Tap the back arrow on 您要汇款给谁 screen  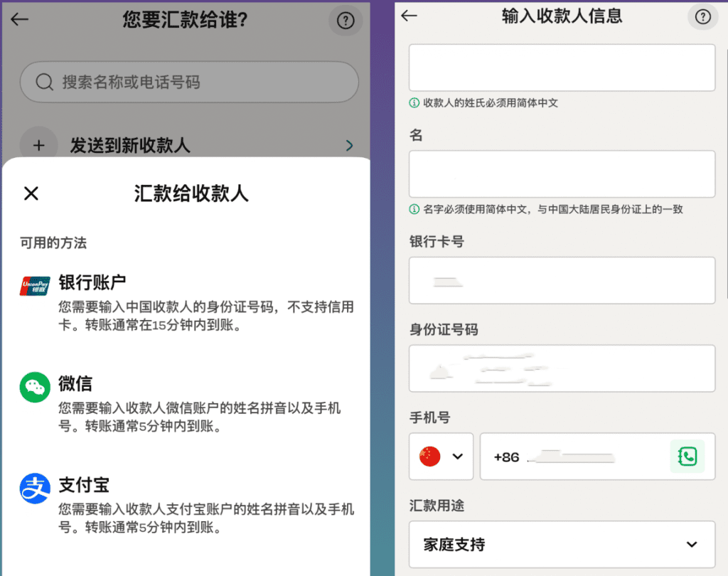20,19
